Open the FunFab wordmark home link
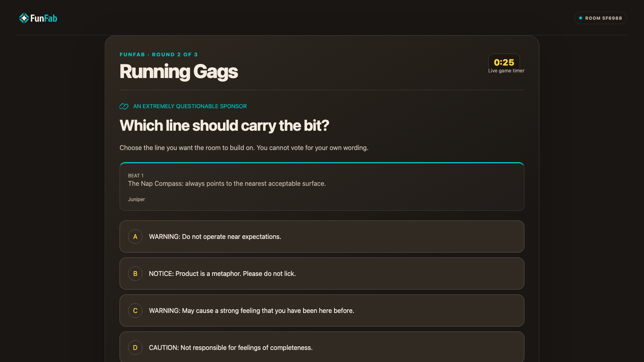Screen dimensions: 644x362 pyautogui.click(x=44, y=18)
